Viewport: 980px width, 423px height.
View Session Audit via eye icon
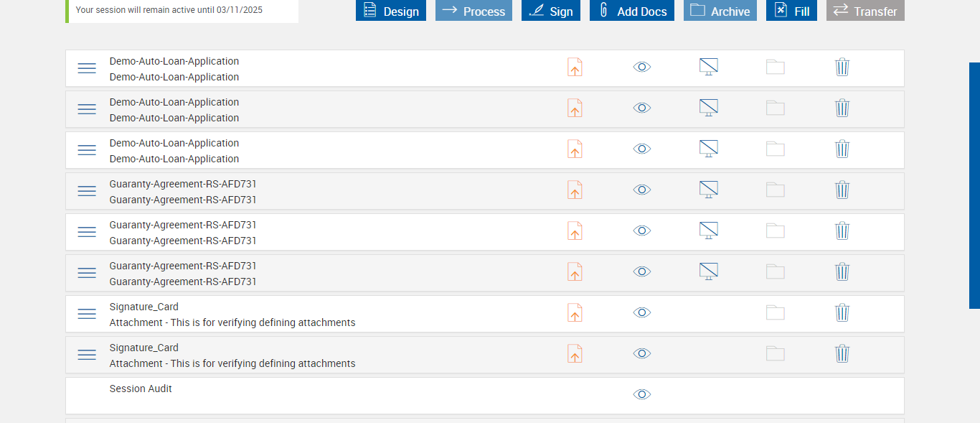pyautogui.click(x=642, y=394)
